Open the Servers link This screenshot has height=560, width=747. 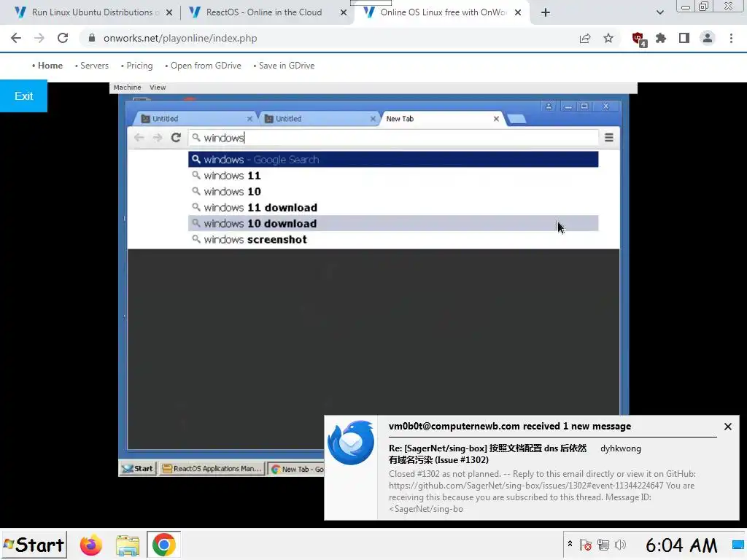(x=94, y=65)
